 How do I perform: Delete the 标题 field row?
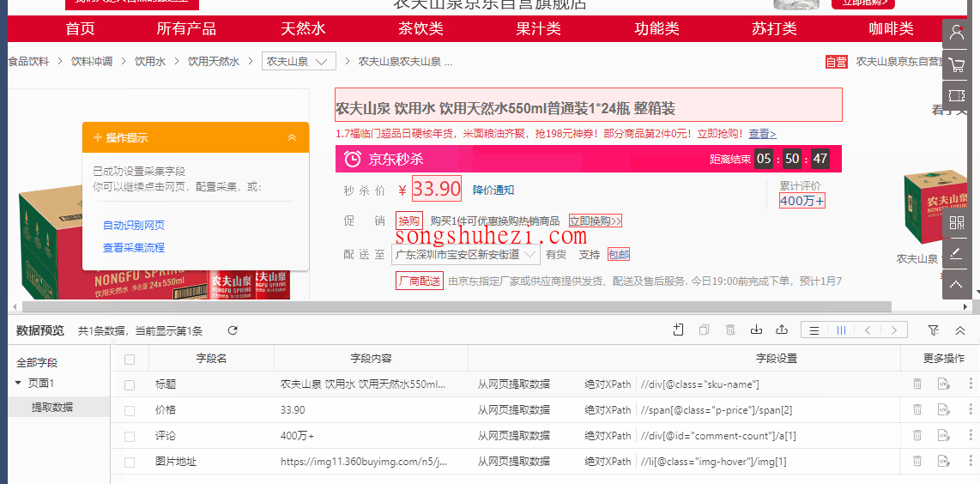916,384
